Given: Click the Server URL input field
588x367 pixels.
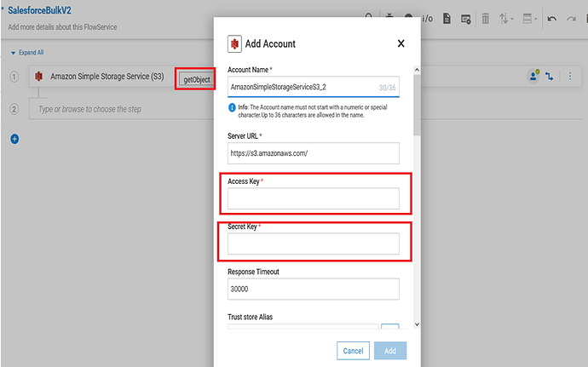Looking at the screenshot, I should [313, 153].
